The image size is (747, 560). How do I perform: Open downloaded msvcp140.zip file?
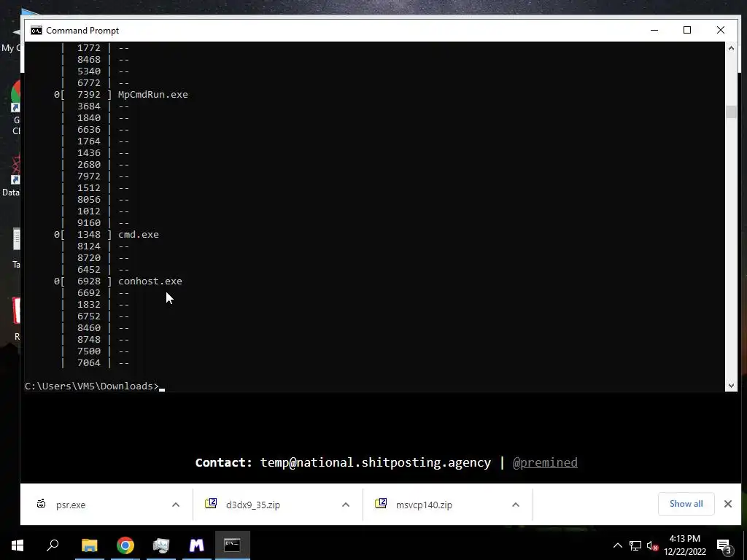click(424, 505)
